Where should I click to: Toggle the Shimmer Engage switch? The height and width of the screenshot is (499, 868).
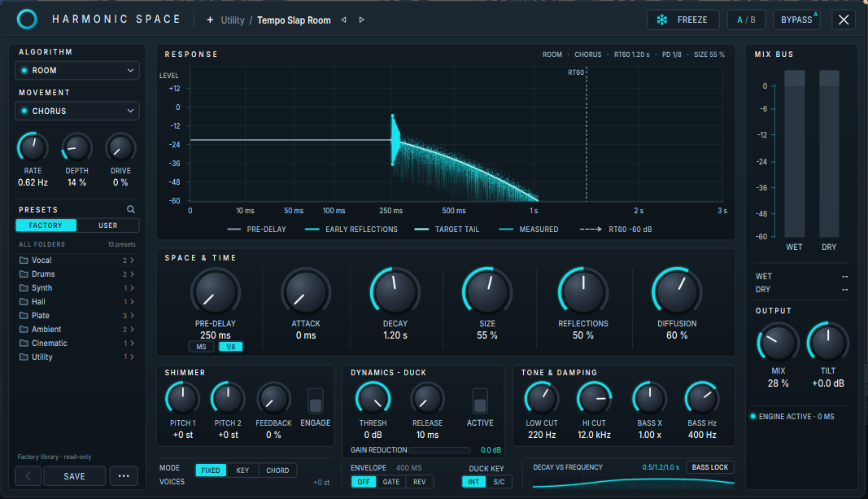(316, 401)
